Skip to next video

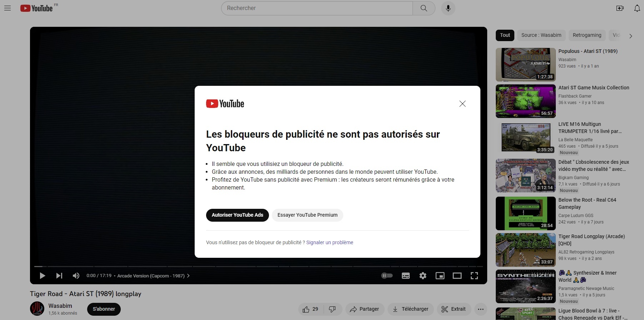[59, 276]
